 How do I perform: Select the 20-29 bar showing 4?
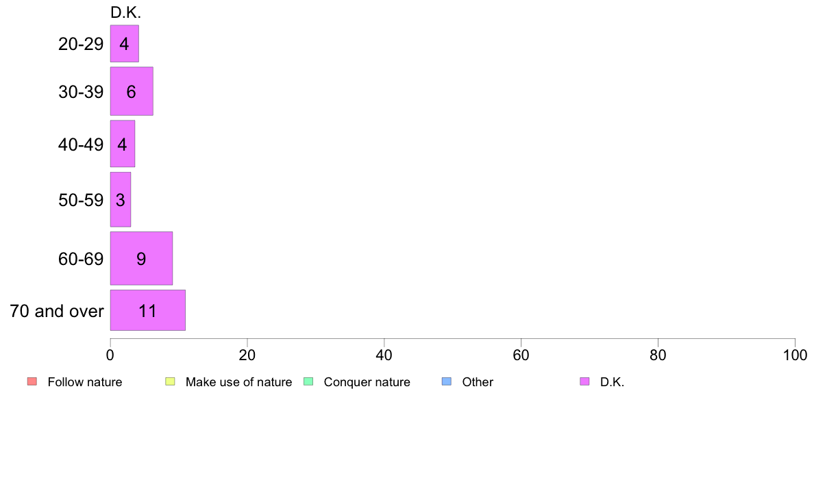pos(125,44)
